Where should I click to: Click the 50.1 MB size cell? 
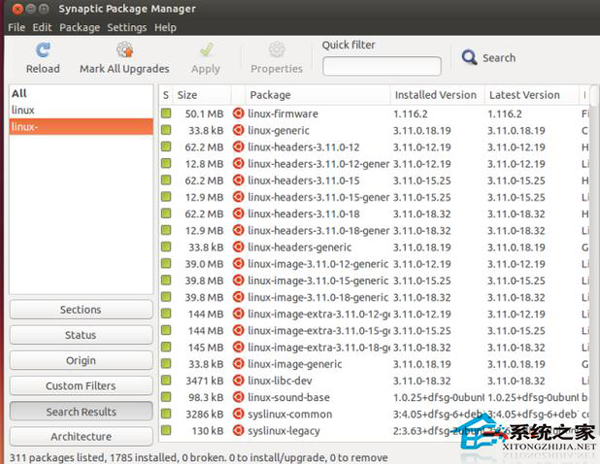coord(204,114)
